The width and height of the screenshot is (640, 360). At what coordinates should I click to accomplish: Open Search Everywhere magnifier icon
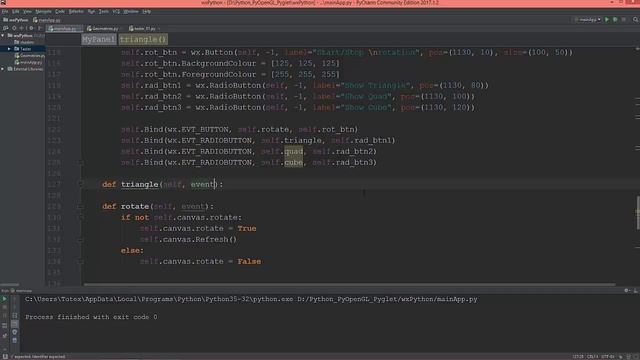click(636, 20)
